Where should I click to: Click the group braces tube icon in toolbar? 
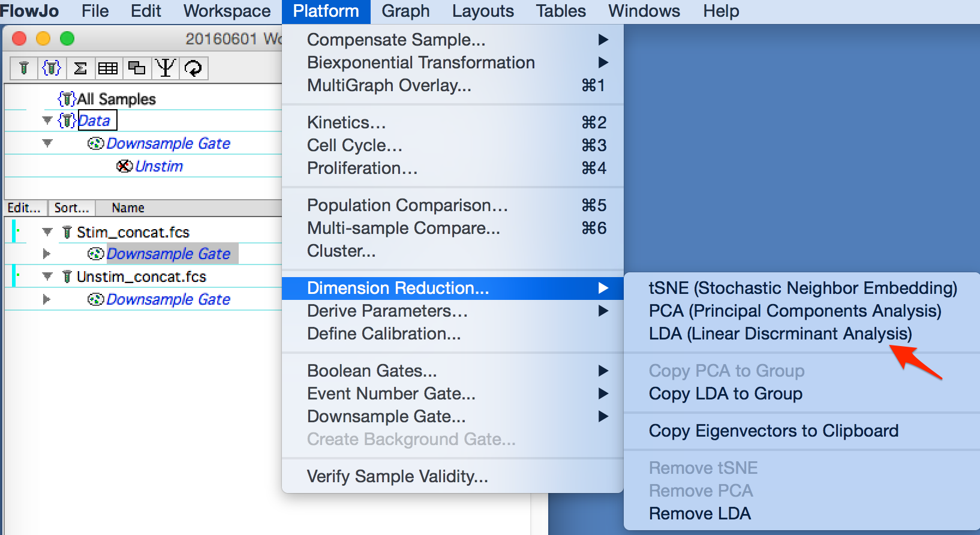tap(52, 68)
